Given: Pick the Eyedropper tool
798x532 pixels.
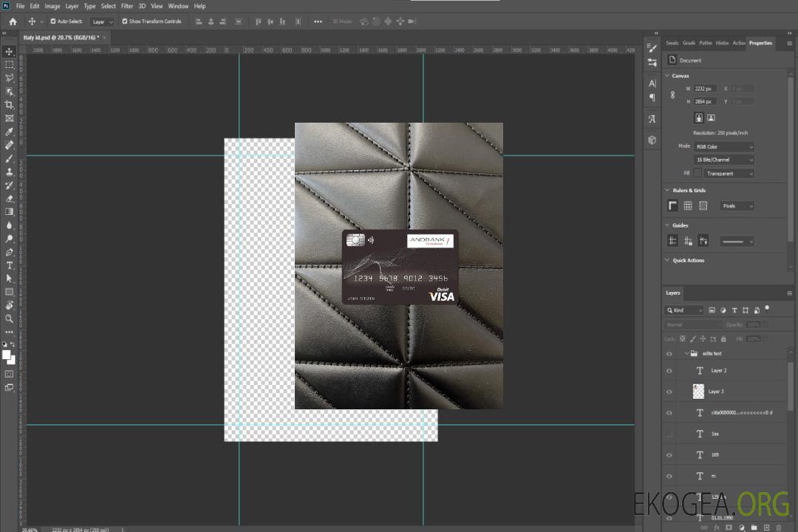Looking at the screenshot, I should pos(9,132).
